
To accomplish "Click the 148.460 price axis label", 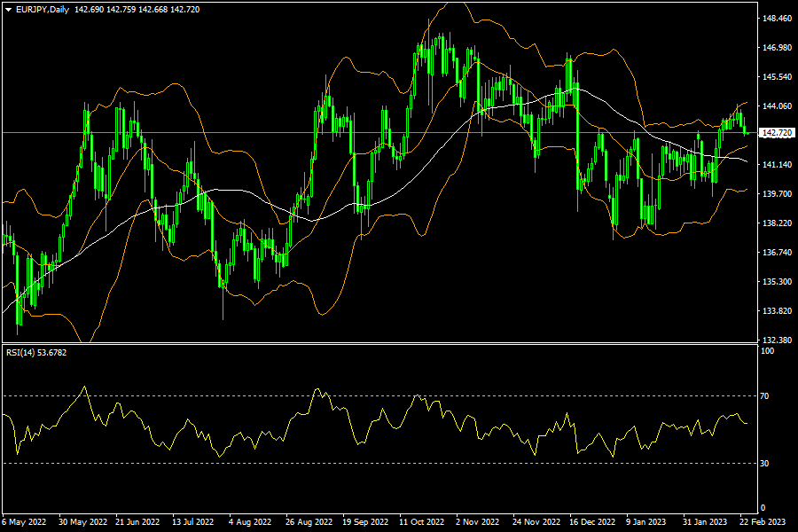I will click(777, 19).
